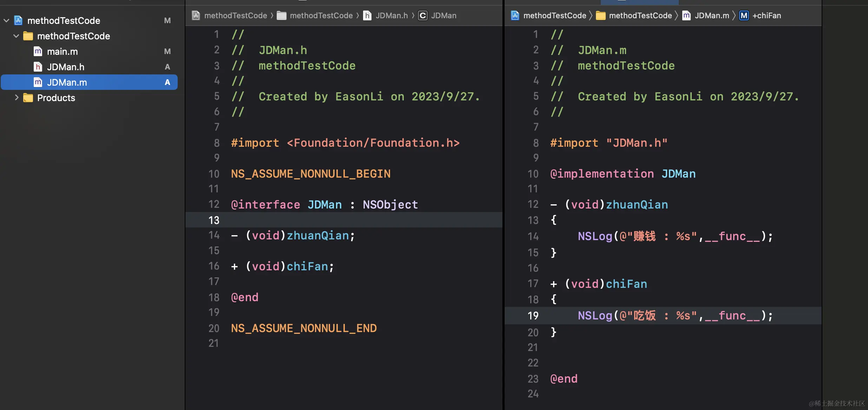Click the project icon in left editor breadcrumb
The height and width of the screenshot is (410, 868).
pyautogui.click(x=196, y=15)
